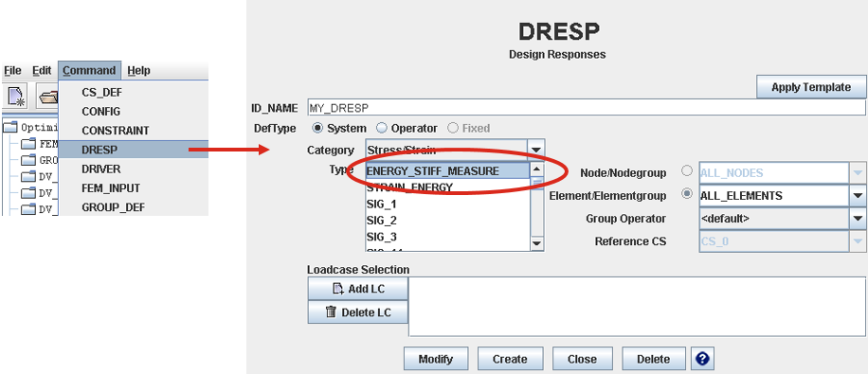This screenshot has height=374, width=868.
Task: Click the Delete button beside Close
Action: click(654, 359)
